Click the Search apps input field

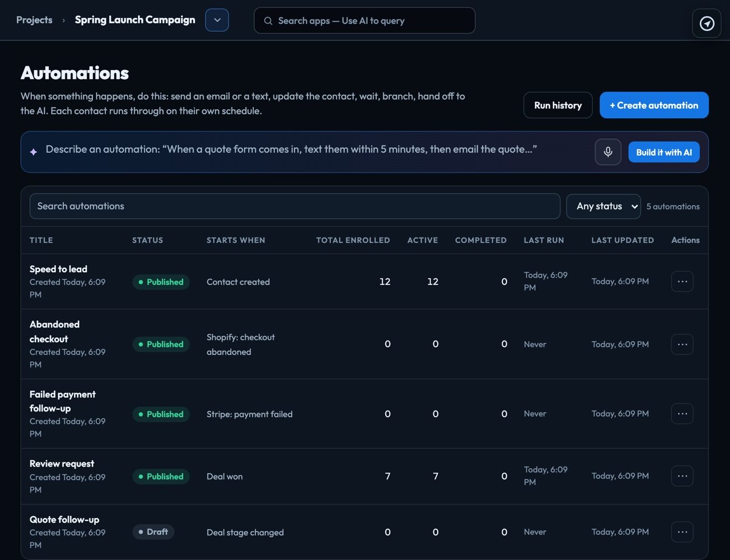coord(364,21)
